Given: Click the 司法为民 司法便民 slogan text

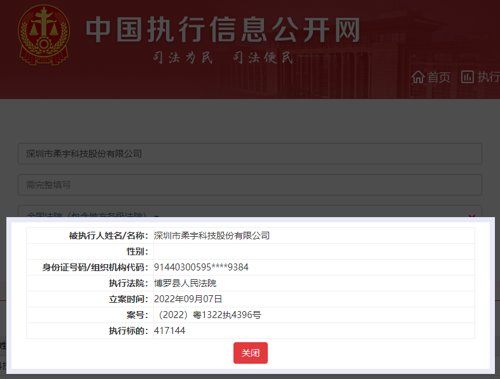Looking at the screenshot, I should tap(223, 58).
